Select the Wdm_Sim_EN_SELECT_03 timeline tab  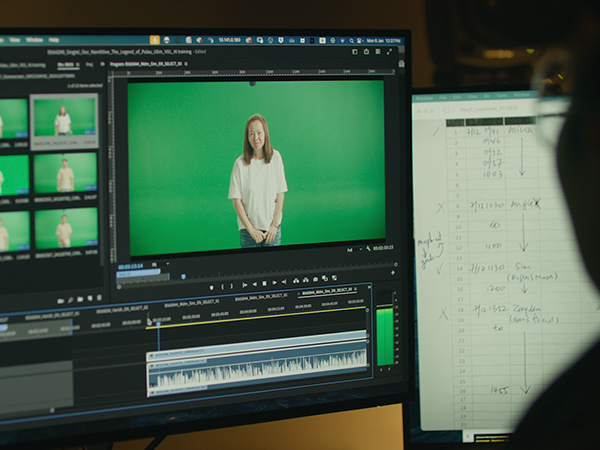pos(326,292)
